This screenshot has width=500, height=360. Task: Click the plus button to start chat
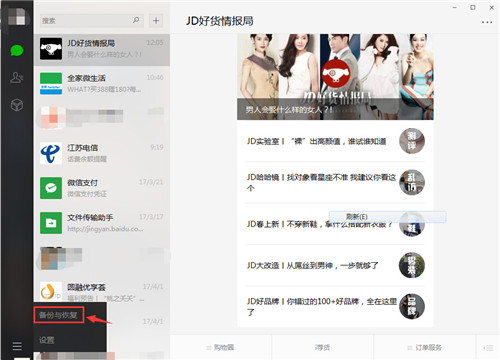(156, 21)
